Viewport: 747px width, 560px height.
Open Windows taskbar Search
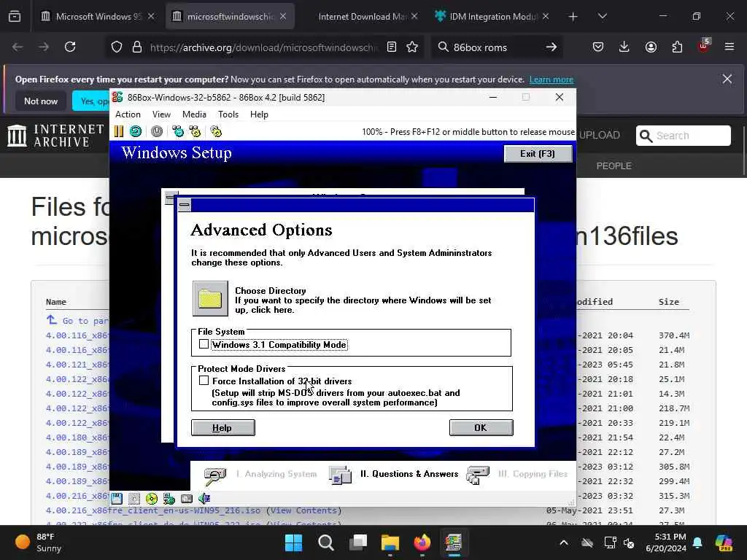(x=326, y=542)
